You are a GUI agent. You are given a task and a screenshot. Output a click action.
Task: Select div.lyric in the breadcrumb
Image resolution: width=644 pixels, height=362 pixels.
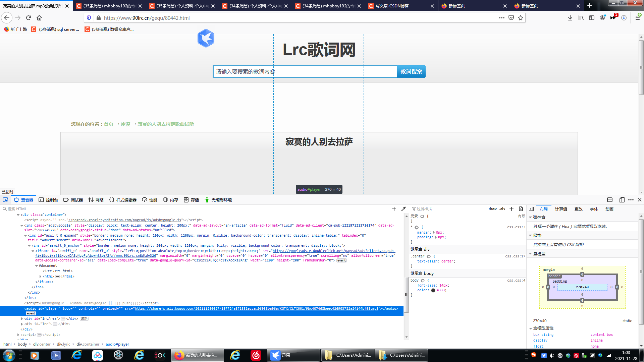click(63, 344)
